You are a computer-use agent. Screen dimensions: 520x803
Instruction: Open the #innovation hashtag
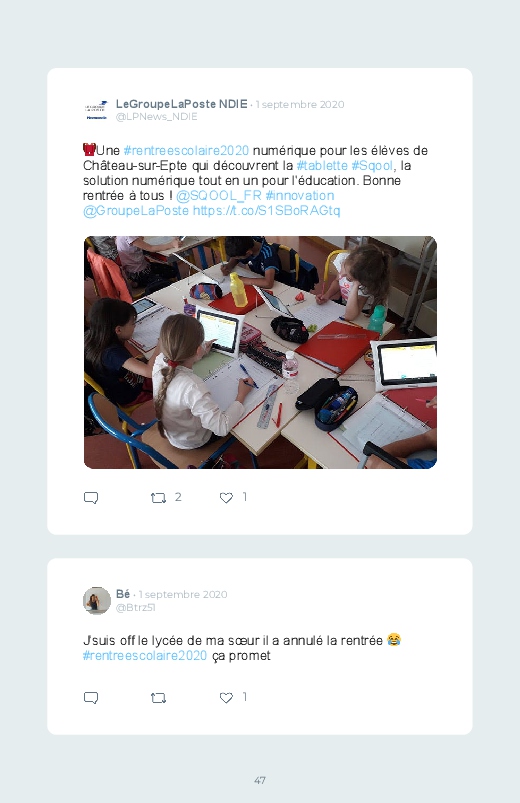tap(300, 196)
